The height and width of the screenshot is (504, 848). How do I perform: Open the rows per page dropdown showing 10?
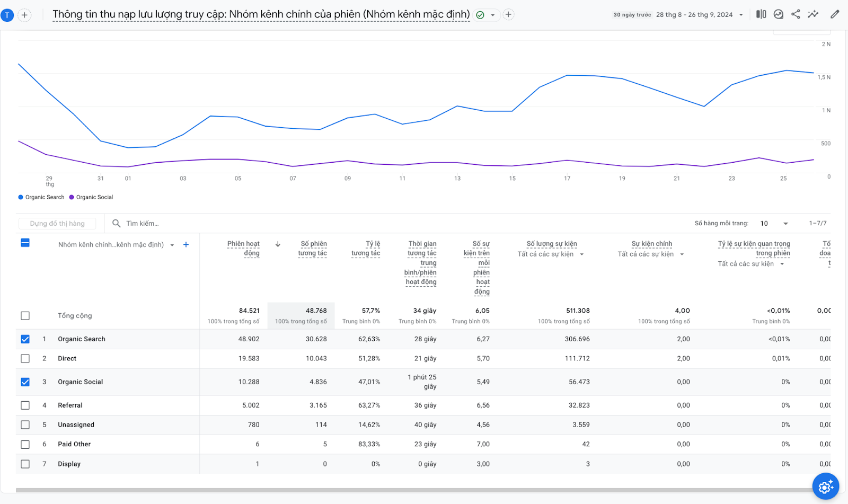774,224
